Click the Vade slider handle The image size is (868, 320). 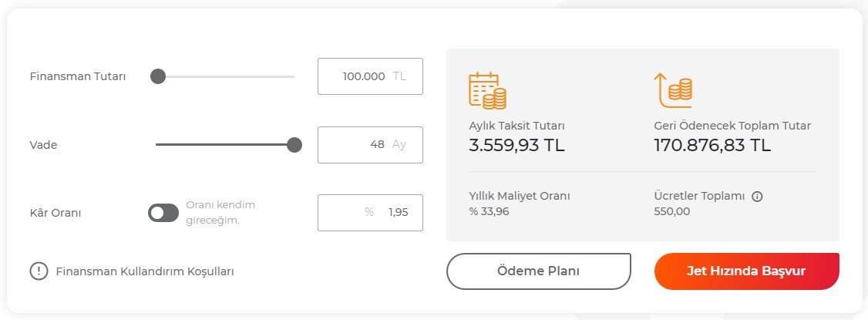tap(294, 145)
